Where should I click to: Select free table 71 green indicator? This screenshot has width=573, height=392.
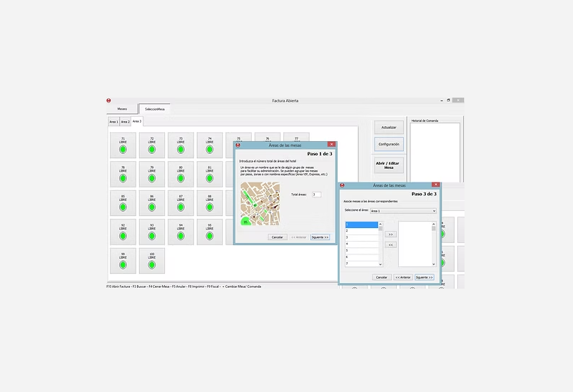click(x=123, y=149)
